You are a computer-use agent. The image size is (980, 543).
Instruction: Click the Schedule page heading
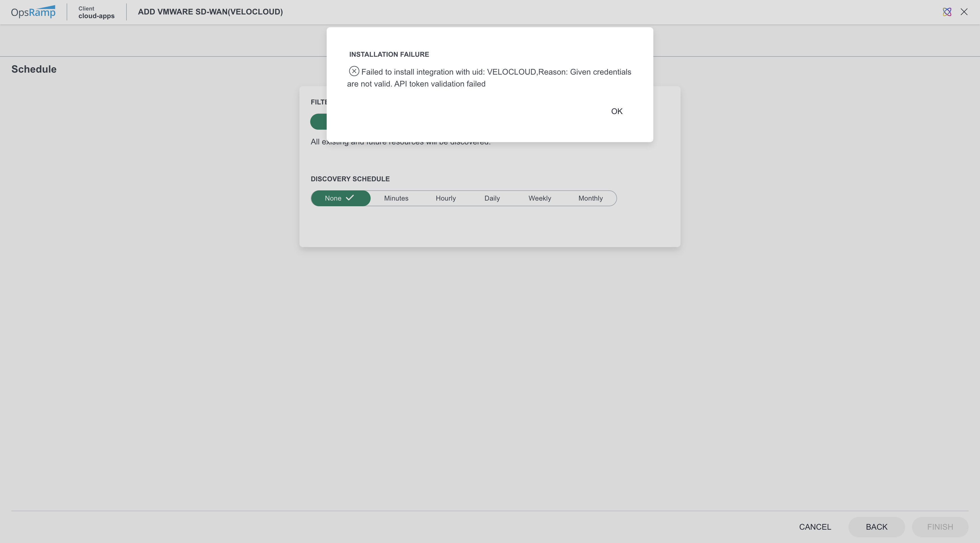(x=34, y=69)
